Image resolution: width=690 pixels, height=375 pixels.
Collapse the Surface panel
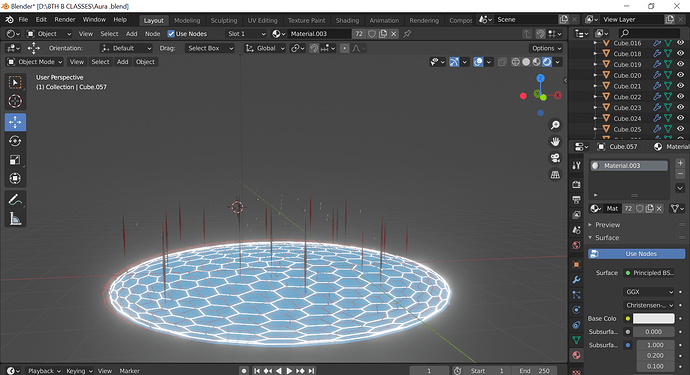point(607,238)
